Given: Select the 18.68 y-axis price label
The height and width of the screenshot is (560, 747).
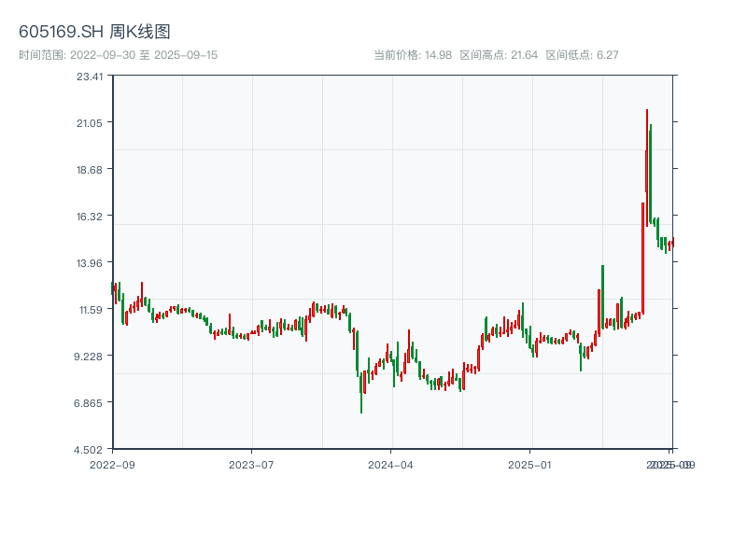Looking at the screenshot, I should pyautogui.click(x=90, y=170).
